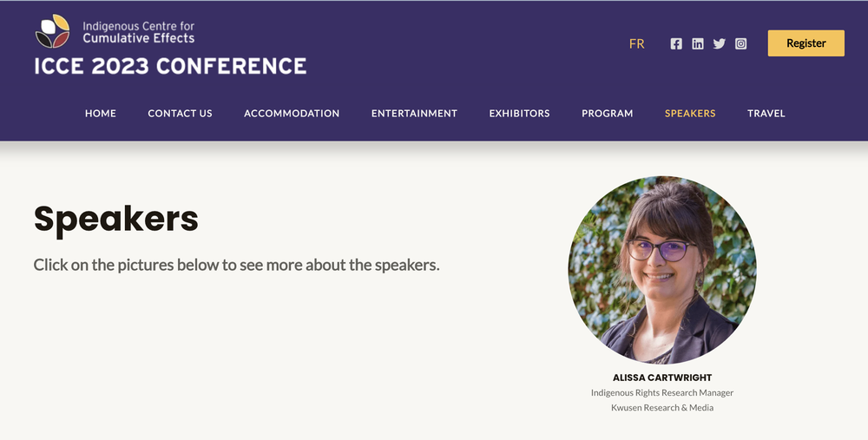
Task: View the Program menu item
Action: click(x=608, y=114)
